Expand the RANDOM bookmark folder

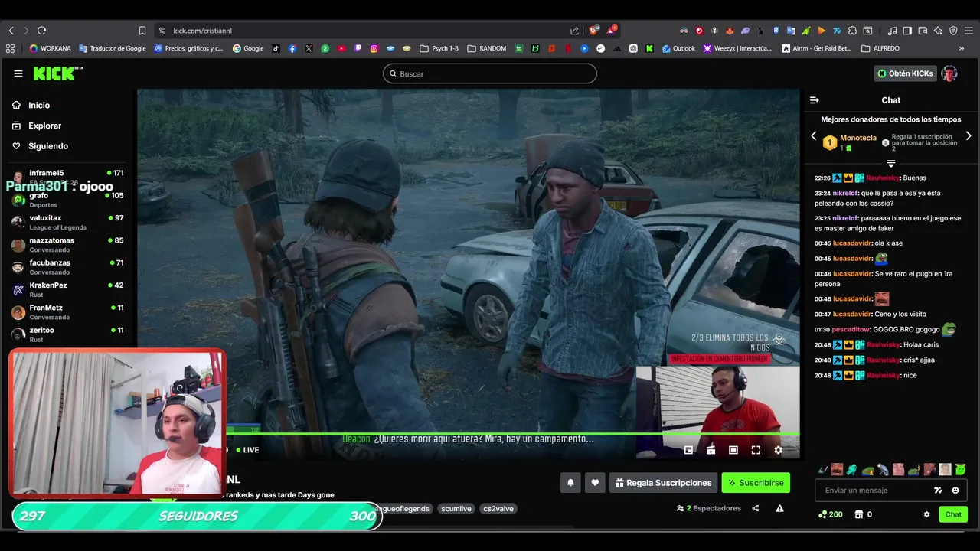click(x=487, y=48)
